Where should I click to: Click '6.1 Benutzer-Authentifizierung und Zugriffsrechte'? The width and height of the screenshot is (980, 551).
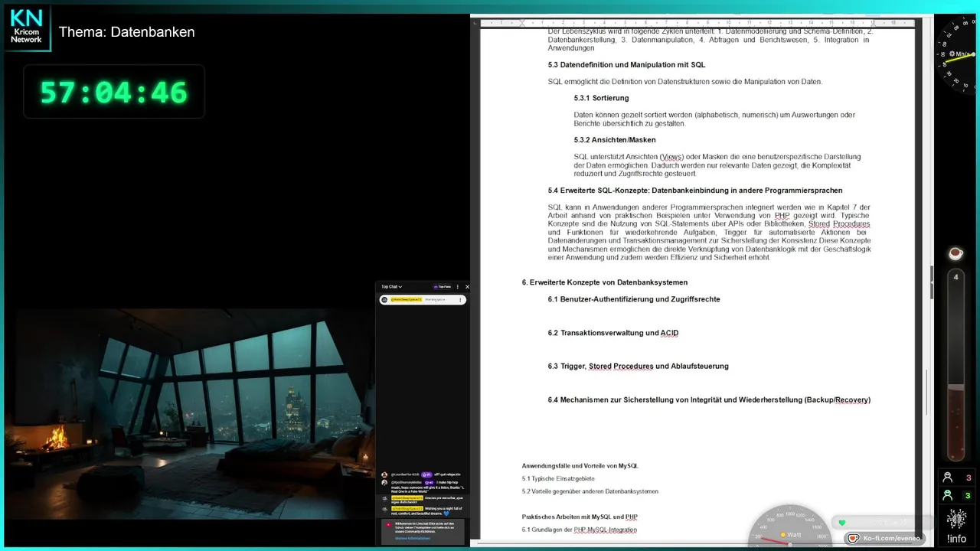coord(634,299)
